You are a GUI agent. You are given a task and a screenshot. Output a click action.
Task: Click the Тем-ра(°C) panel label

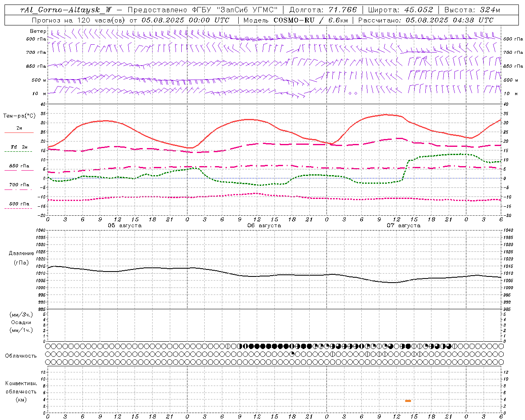click(19, 116)
